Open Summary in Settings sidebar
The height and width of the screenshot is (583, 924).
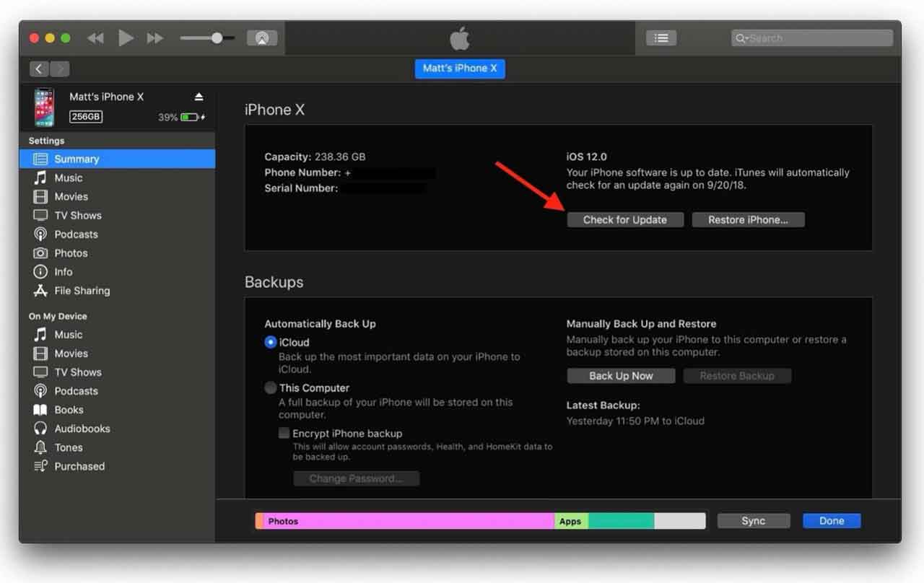[117, 159]
